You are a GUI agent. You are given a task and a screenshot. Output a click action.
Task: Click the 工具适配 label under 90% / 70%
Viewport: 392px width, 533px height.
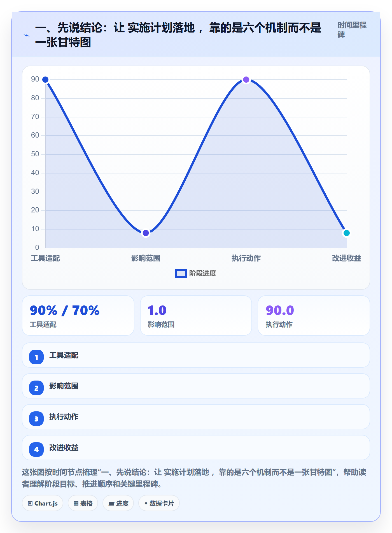coord(43,325)
